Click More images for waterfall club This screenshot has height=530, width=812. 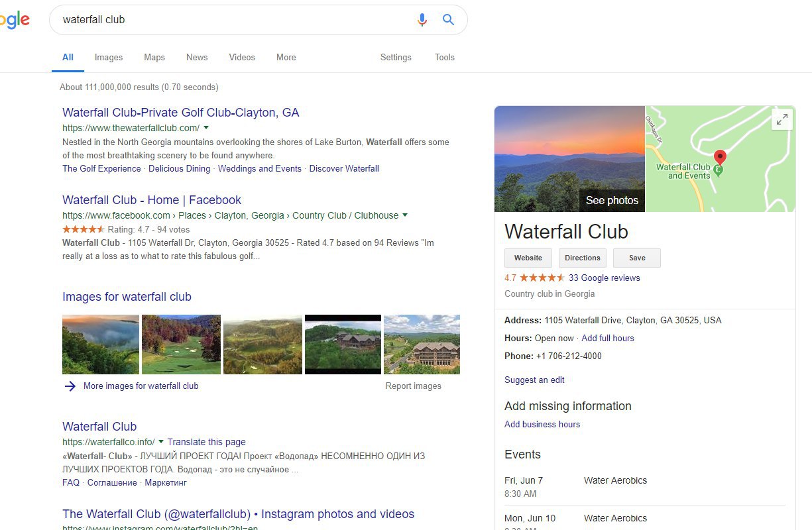point(141,386)
